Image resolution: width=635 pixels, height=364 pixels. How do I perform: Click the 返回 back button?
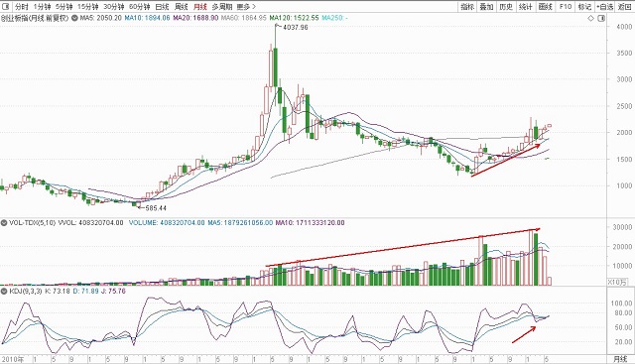pos(624,7)
